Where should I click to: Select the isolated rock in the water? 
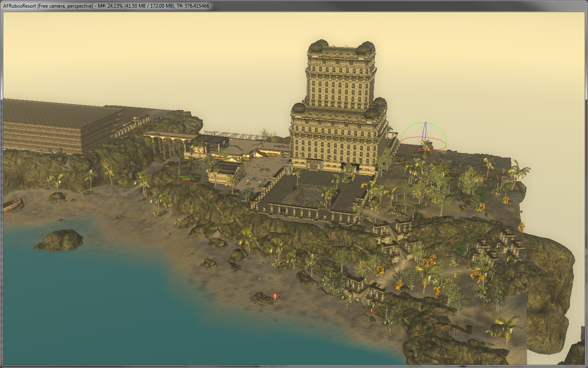tap(59, 240)
